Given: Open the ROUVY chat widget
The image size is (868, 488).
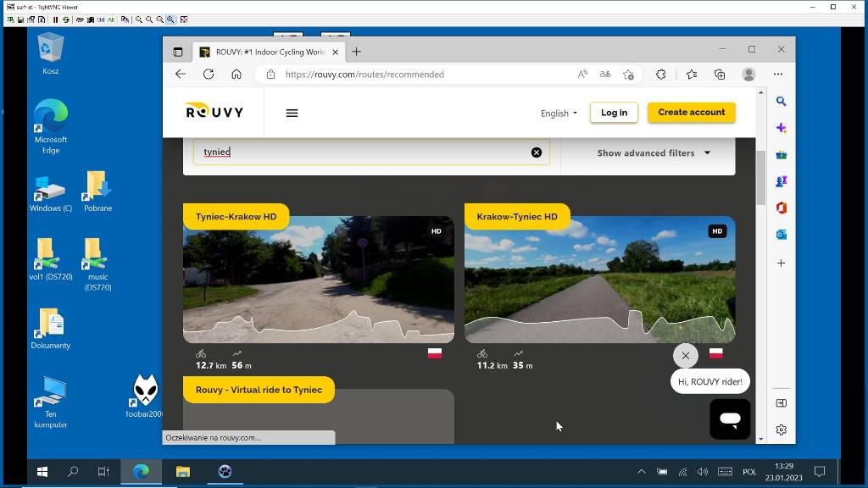Looking at the screenshot, I should (x=730, y=419).
